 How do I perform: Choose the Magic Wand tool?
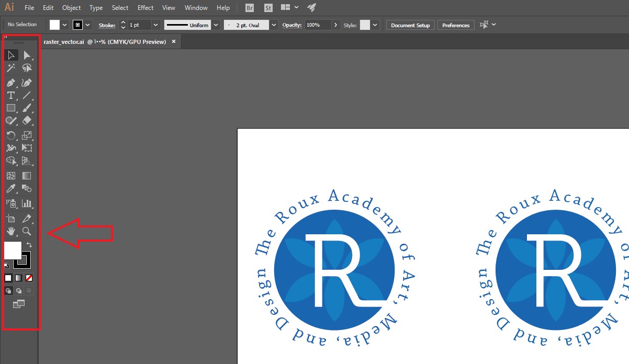pos(11,68)
